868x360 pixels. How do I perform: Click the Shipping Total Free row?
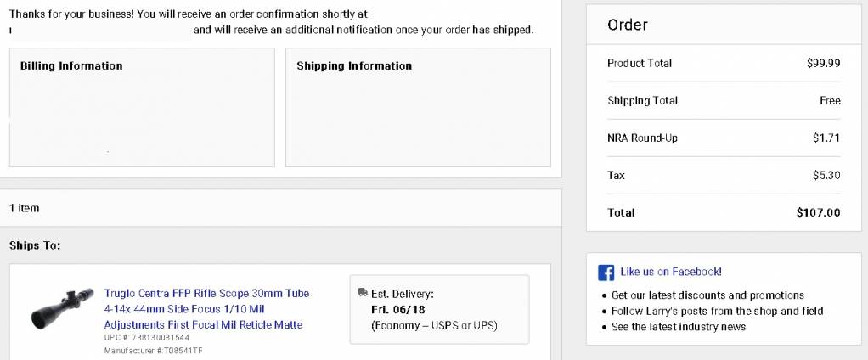724,101
